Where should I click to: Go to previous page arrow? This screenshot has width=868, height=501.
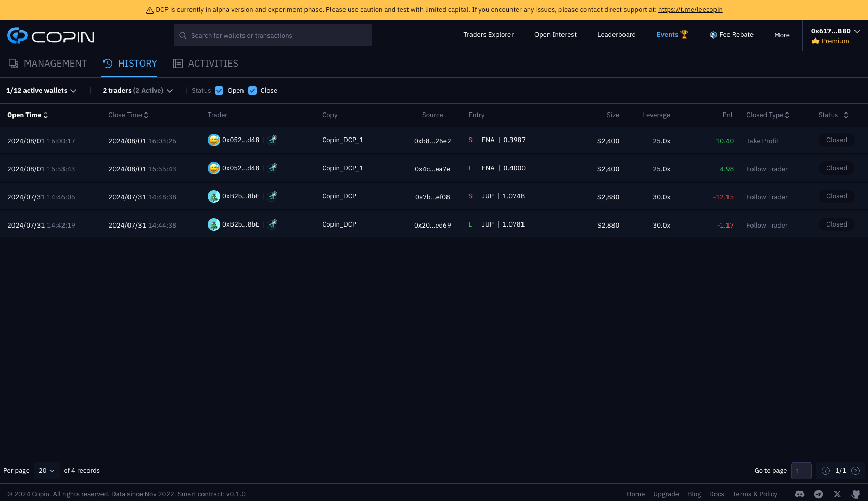[x=826, y=471]
